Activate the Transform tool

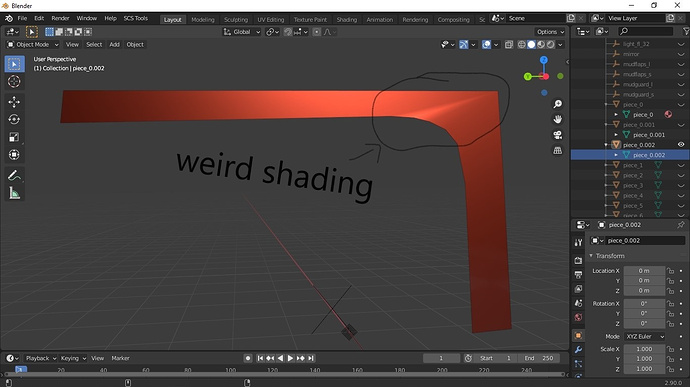tap(14, 155)
